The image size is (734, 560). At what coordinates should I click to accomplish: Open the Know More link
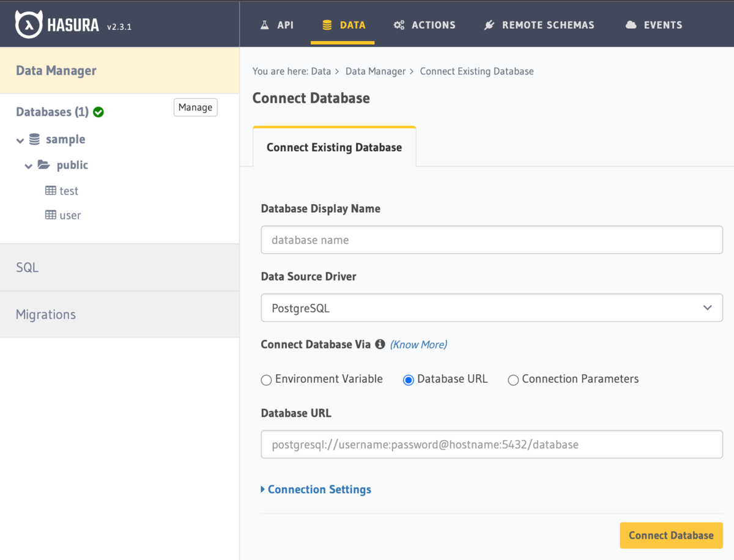tap(418, 344)
